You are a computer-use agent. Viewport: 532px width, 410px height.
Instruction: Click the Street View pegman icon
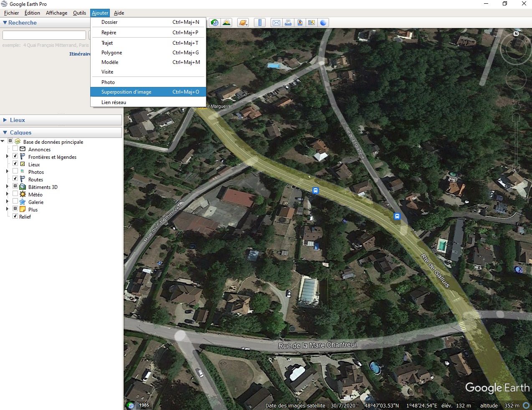point(517,101)
